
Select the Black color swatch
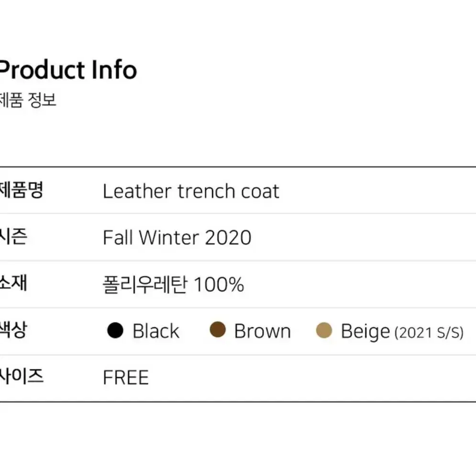click(x=115, y=330)
